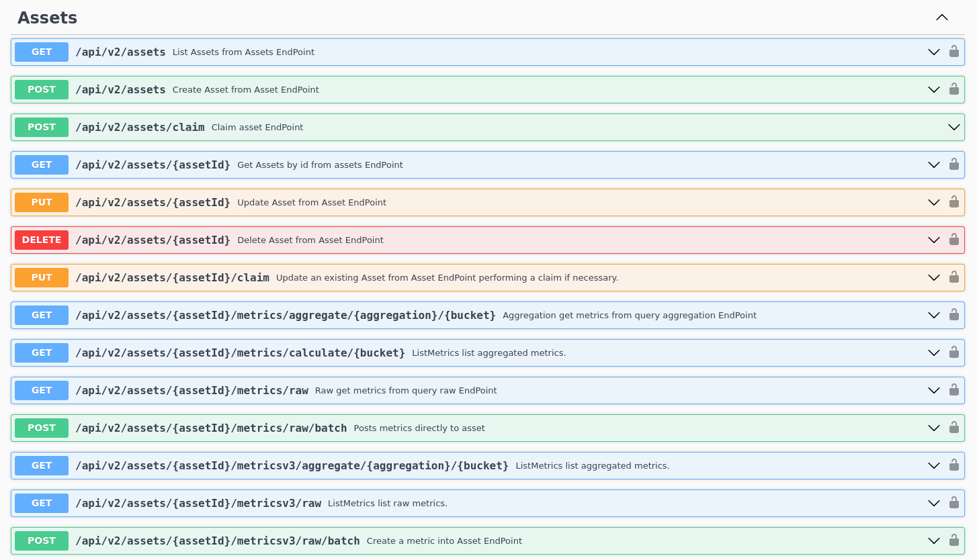
Task: Click lock icon on GET metrics/raw row
Action: pyautogui.click(x=953, y=390)
